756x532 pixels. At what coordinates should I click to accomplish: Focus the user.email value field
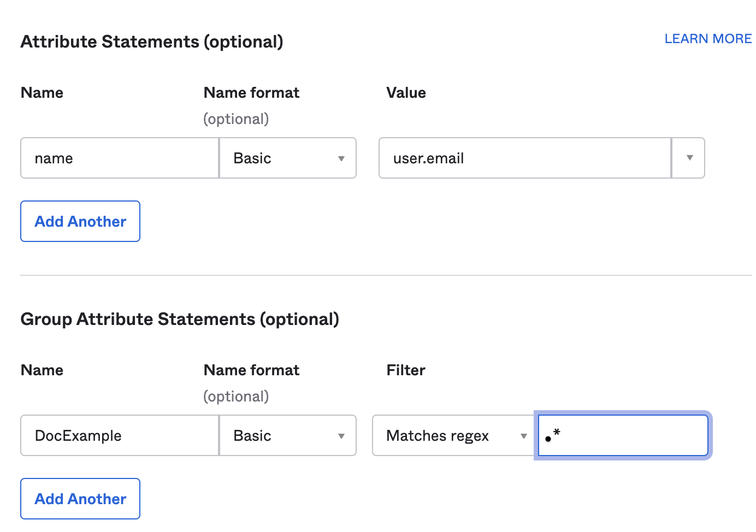pos(524,158)
